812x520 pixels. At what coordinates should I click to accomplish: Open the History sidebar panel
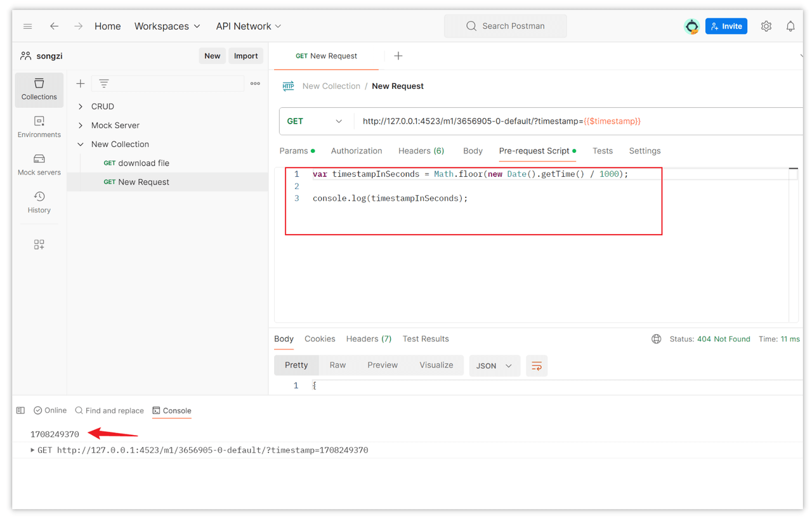39,202
